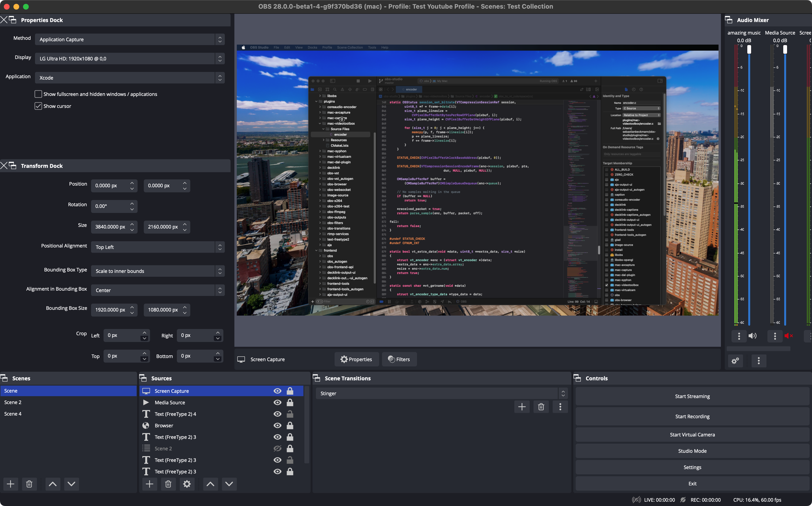Enable Show cursor checkbox in Properties
This screenshot has height=506, width=812.
[38, 106]
